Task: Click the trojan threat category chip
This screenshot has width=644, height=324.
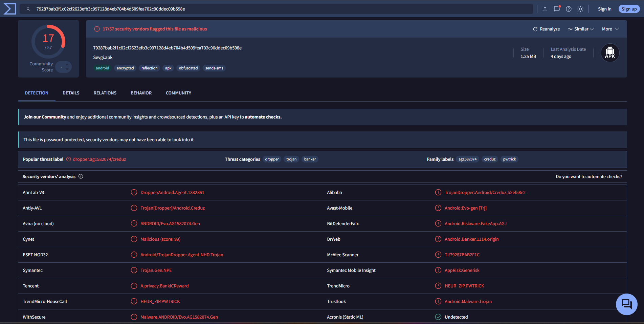Action: [291, 159]
